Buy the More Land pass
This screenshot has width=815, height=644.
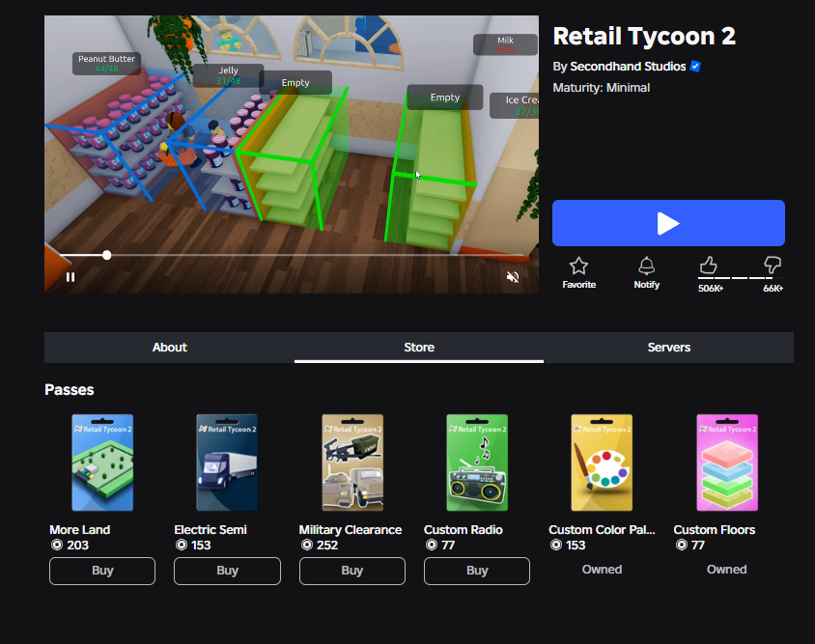point(102,571)
